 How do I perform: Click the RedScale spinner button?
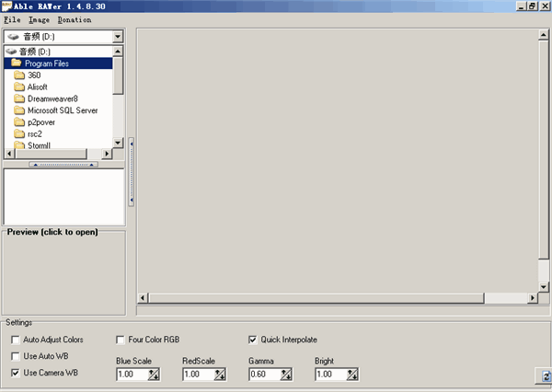pos(220,375)
